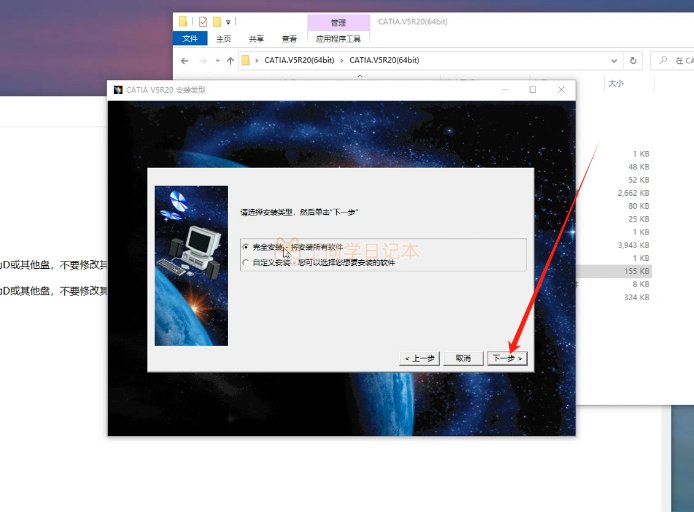Click the Explorer up-directory arrow icon
The height and width of the screenshot is (512, 694).
[231, 61]
